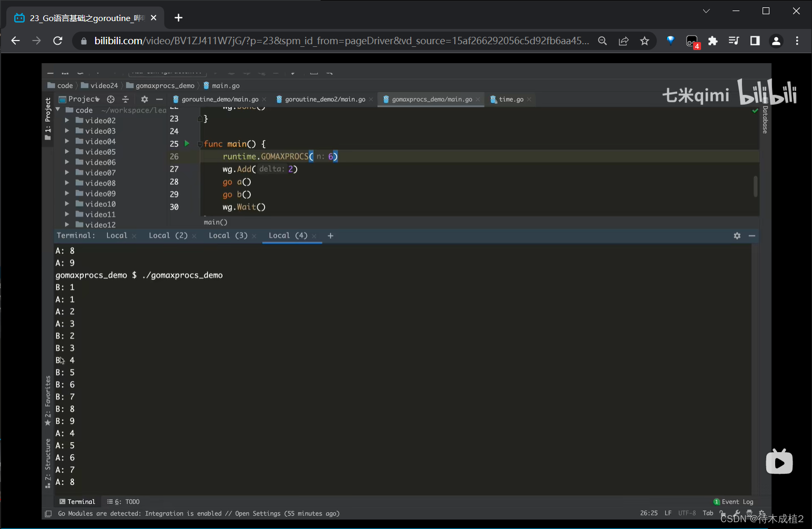Minimize the Terminal panel with the dash icon

point(752,236)
